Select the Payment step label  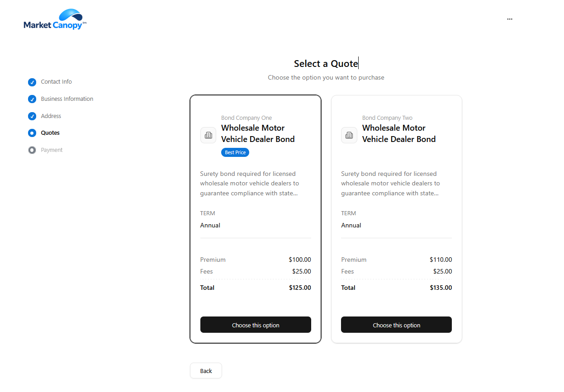pyautogui.click(x=52, y=150)
